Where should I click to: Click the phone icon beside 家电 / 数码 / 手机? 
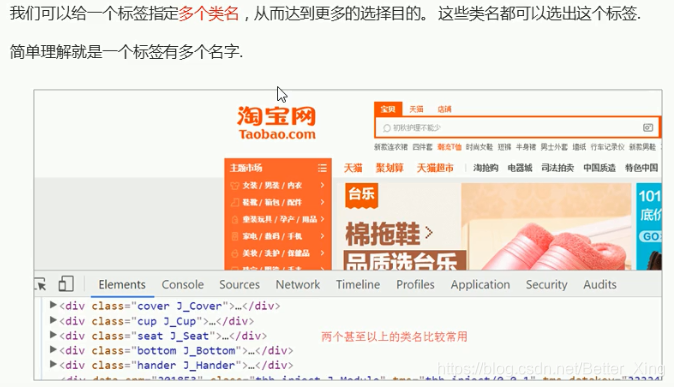[235, 236]
